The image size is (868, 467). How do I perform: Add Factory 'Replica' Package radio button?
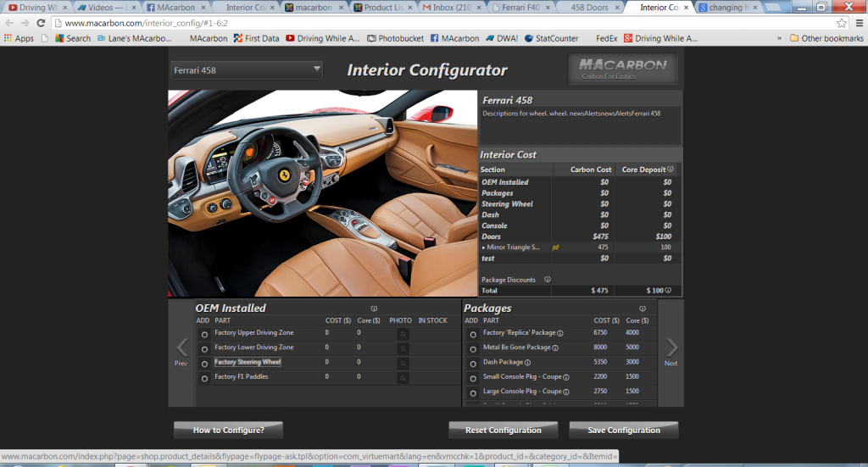click(x=473, y=334)
